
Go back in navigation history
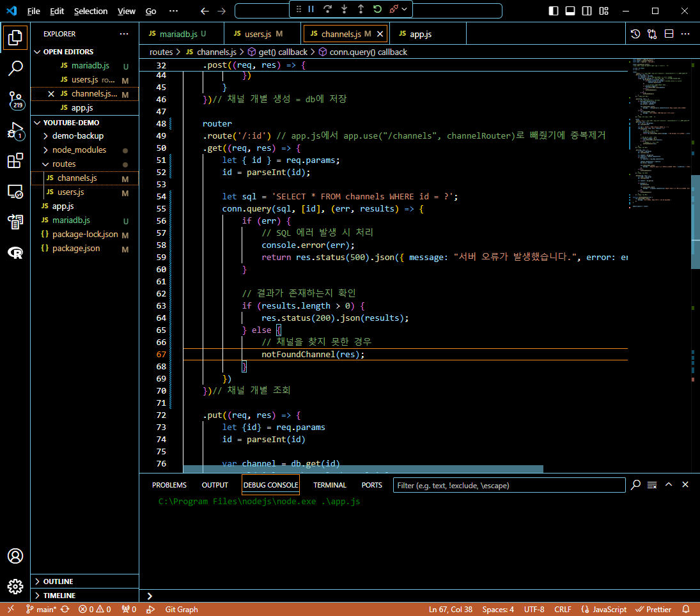(x=205, y=11)
